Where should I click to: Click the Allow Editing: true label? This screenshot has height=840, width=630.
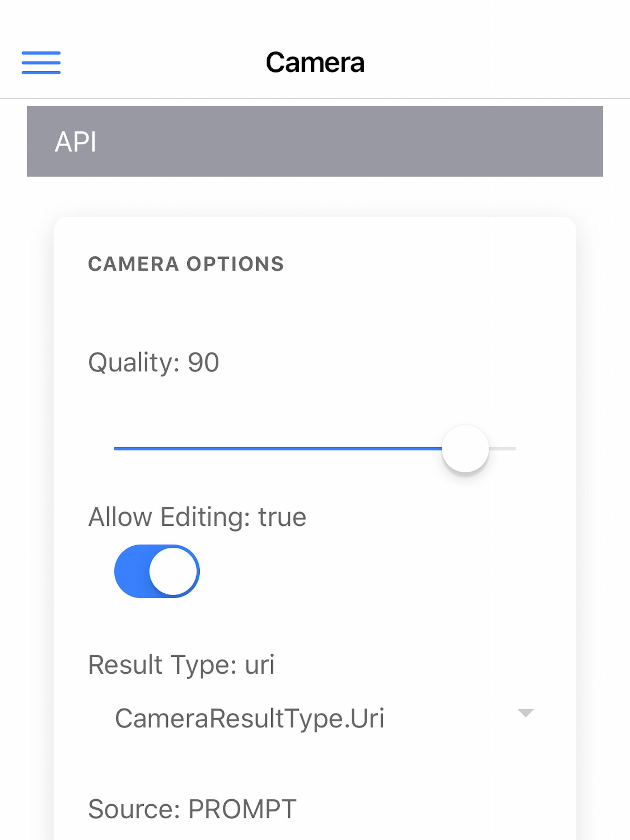coord(197,516)
